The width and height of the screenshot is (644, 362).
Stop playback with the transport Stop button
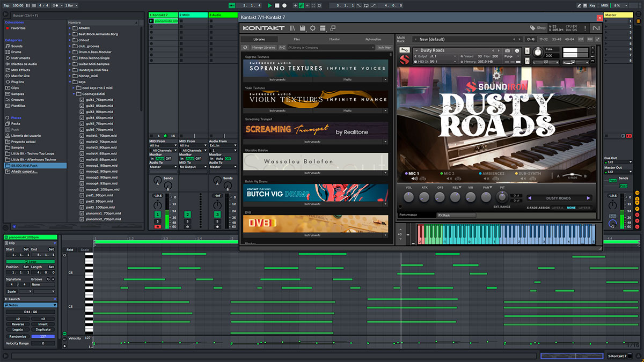(277, 5)
